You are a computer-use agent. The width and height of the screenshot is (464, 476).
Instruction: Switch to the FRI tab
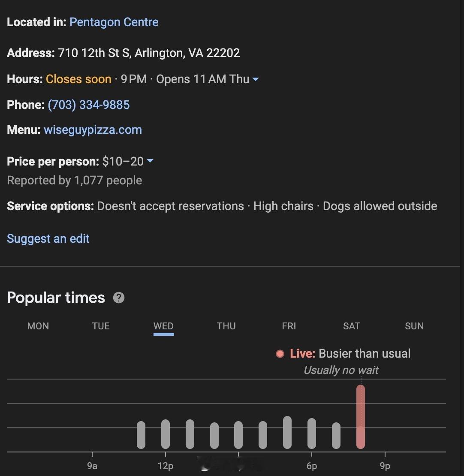coord(289,326)
